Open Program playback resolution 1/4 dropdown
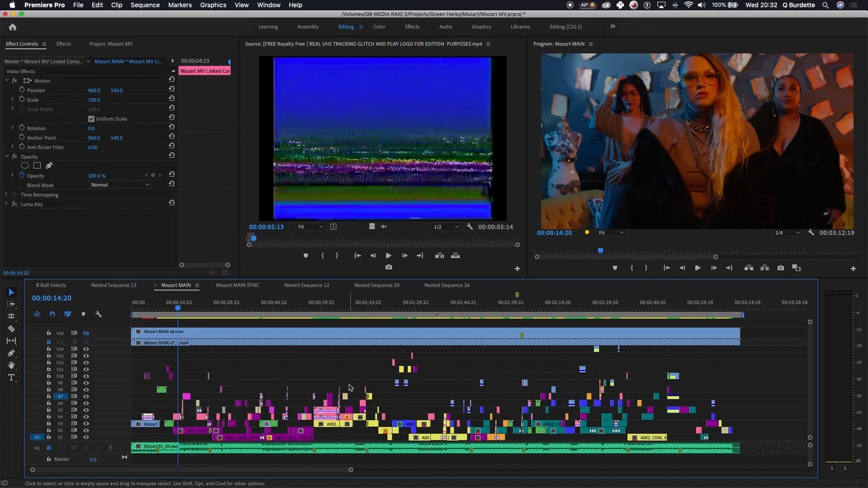This screenshot has width=868, height=488. coord(787,233)
